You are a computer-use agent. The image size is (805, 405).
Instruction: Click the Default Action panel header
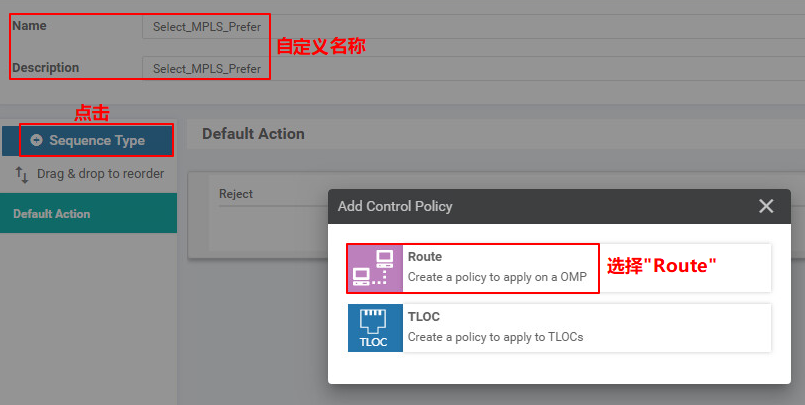pyautogui.click(x=253, y=134)
